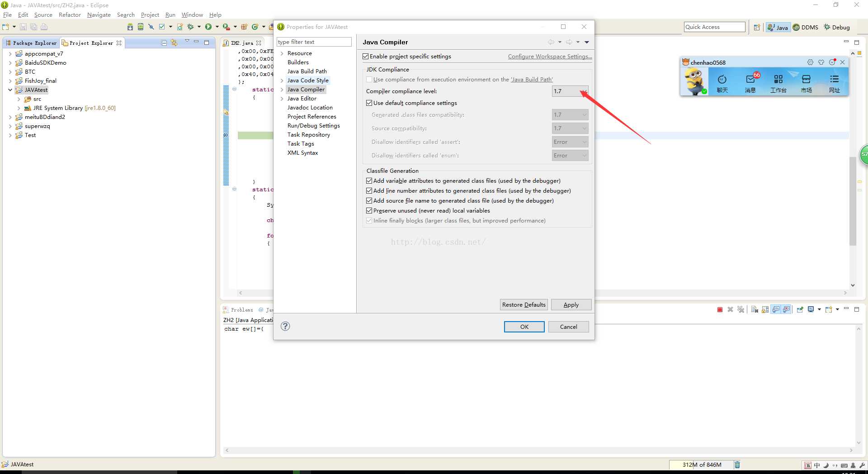
Task: Expand the appcompat_v7 project
Action: point(10,54)
